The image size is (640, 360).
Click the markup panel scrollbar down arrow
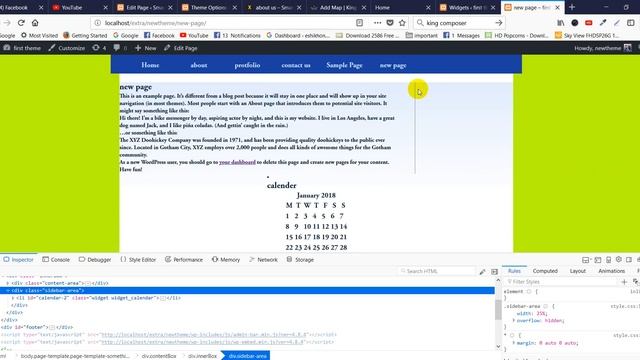tap(498, 347)
